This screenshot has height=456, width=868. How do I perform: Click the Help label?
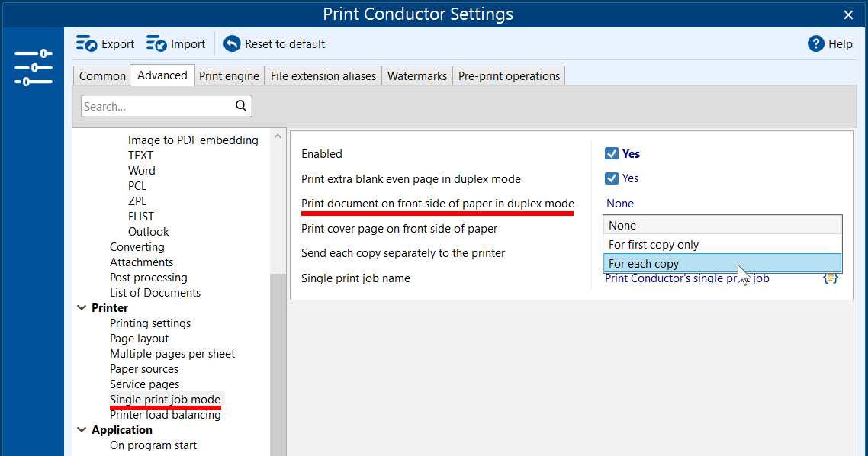(841, 43)
